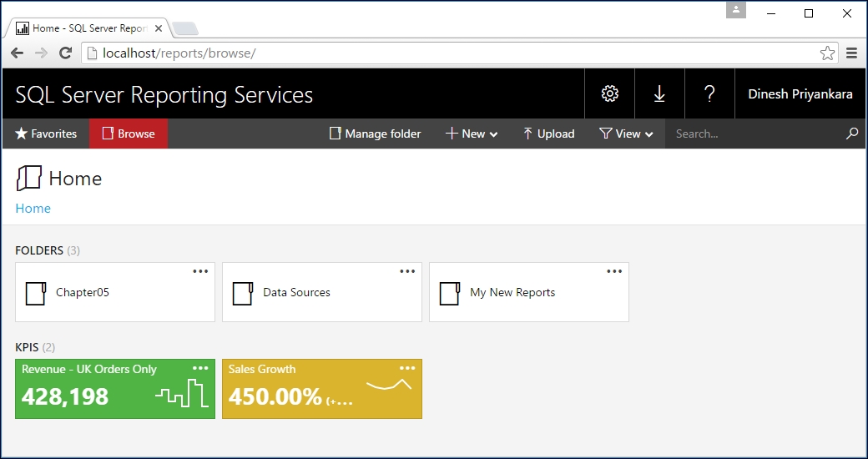Select the Browse tab
Image resolution: width=868 pixels, height=459 pixels.
point(129,134)
